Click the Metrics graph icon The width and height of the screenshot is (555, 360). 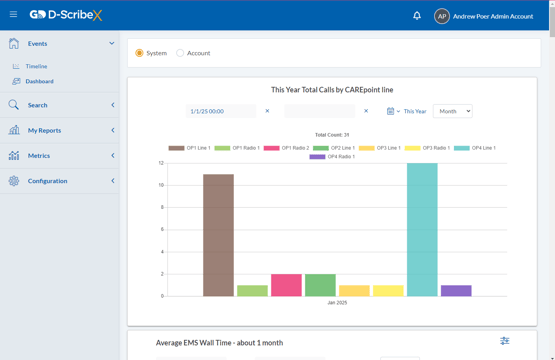14,155
